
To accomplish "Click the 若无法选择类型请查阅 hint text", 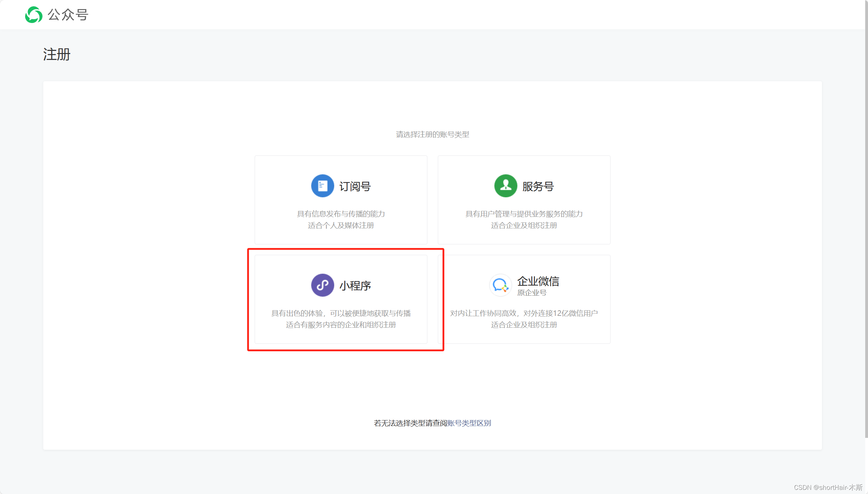I will [x=410, y=423].
